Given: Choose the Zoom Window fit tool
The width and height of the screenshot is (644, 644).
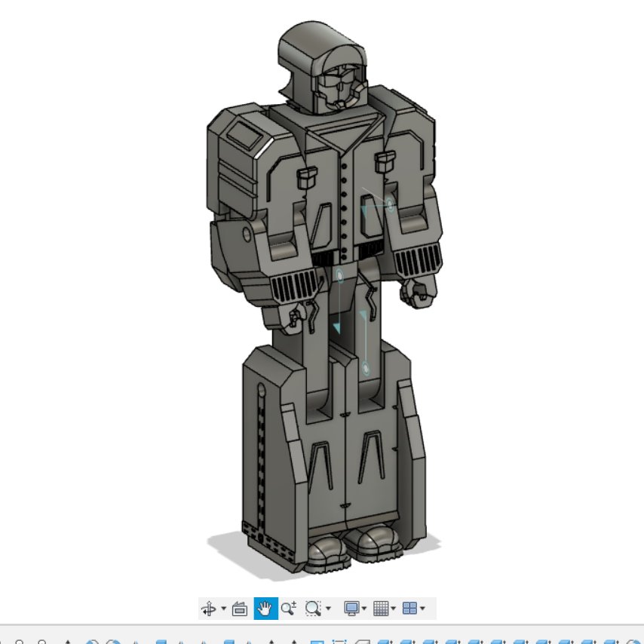Looking at the screenshot, I should 313,609.
